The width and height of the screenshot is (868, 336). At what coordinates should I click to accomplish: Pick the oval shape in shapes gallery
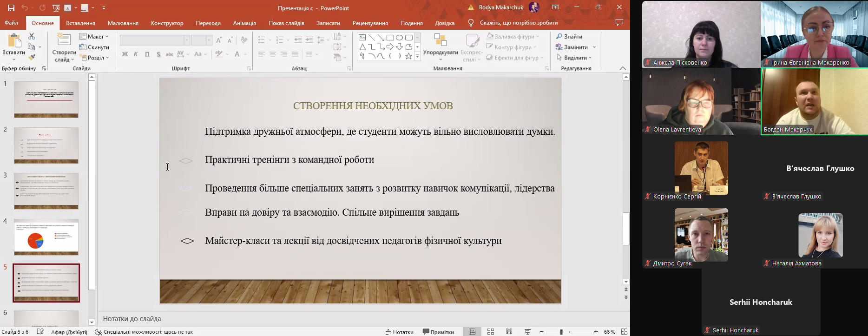[400, 38]
